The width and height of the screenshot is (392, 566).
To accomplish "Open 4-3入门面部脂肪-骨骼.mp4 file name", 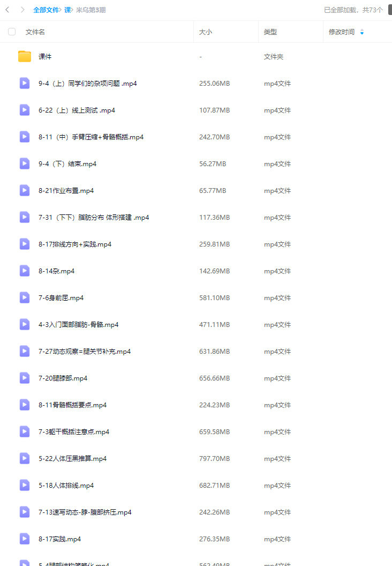I will (79, 324).
